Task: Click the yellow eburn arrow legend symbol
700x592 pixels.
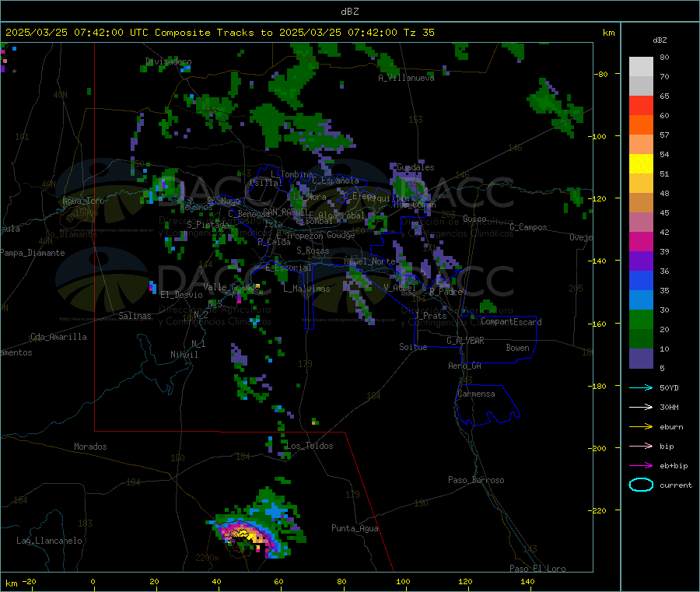Action: click(641, 427)
